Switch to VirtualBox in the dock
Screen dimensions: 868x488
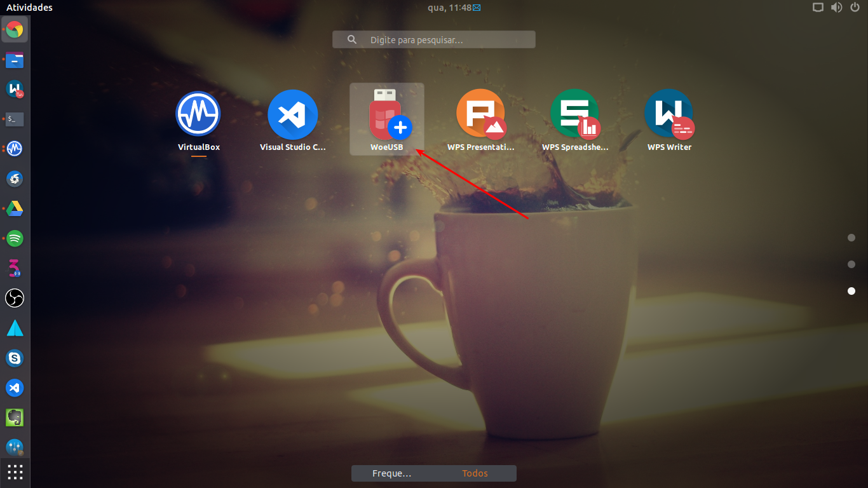[x=15, y=149]
